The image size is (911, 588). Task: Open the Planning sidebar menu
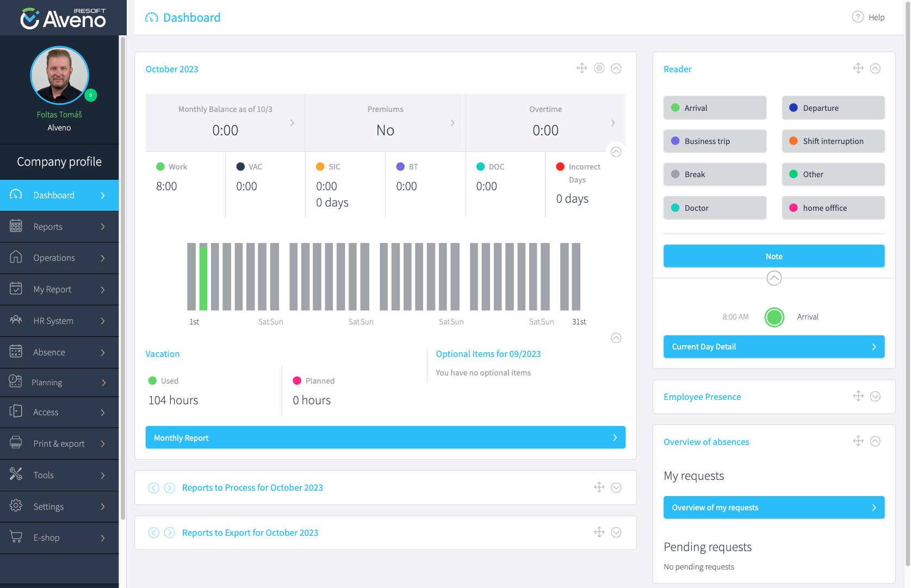(x=59, y=383)
